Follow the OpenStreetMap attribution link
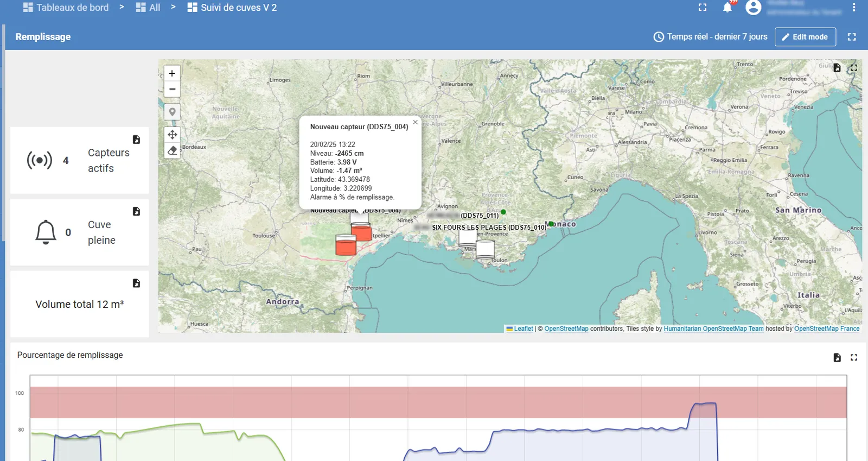Screen dimensions: 868x461 point(566,329)
